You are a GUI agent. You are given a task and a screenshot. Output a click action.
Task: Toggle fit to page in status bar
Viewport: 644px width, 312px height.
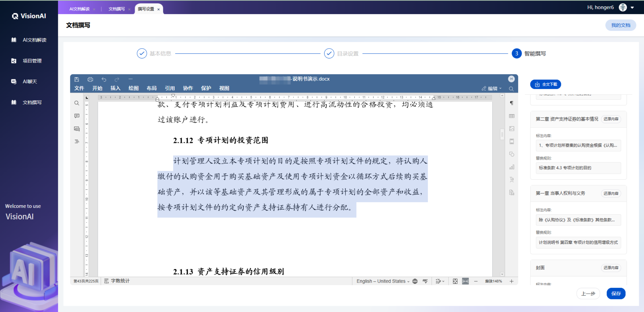(455, 281)
